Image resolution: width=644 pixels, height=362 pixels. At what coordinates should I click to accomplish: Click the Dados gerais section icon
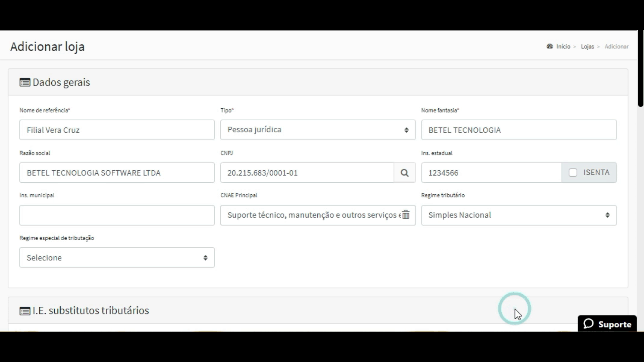(x=25, y=82)
